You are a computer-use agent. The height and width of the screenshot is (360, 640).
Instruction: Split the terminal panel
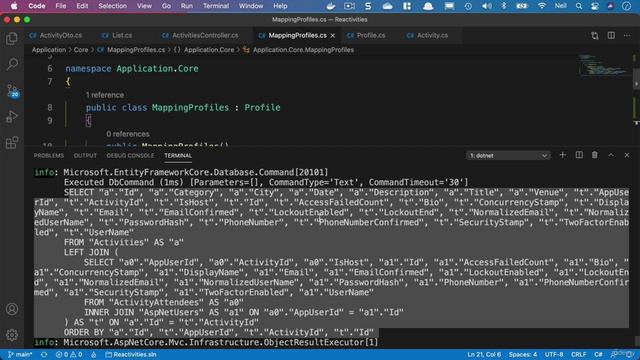579,155
